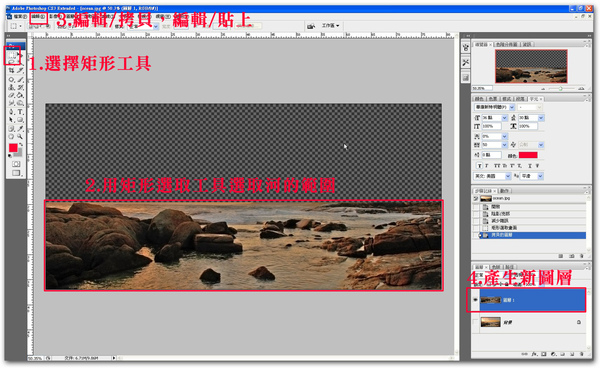Open font size dropdown (36 點)
The height and width of the screenshot is (368, 600).
click(504, 118)
